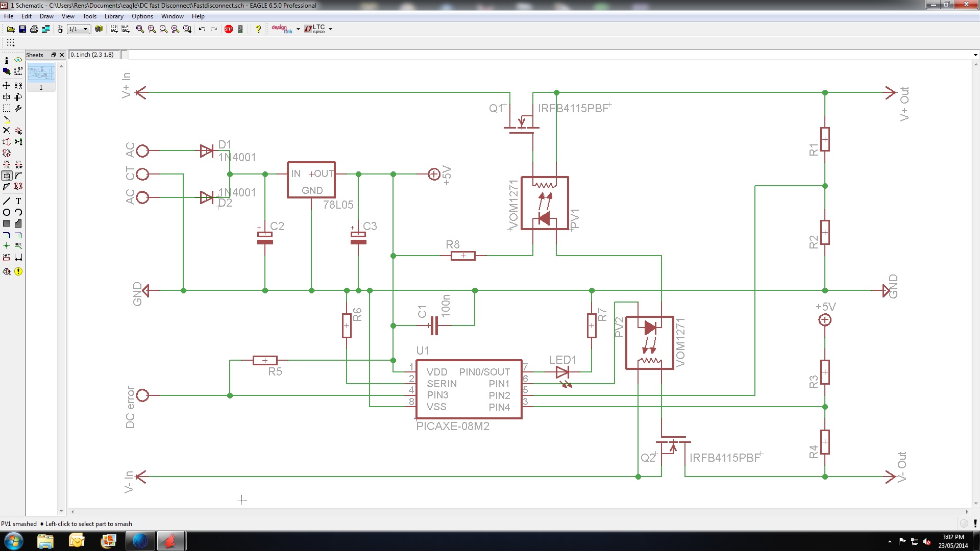Run a user program with the ULP icon

coord(125,29)
